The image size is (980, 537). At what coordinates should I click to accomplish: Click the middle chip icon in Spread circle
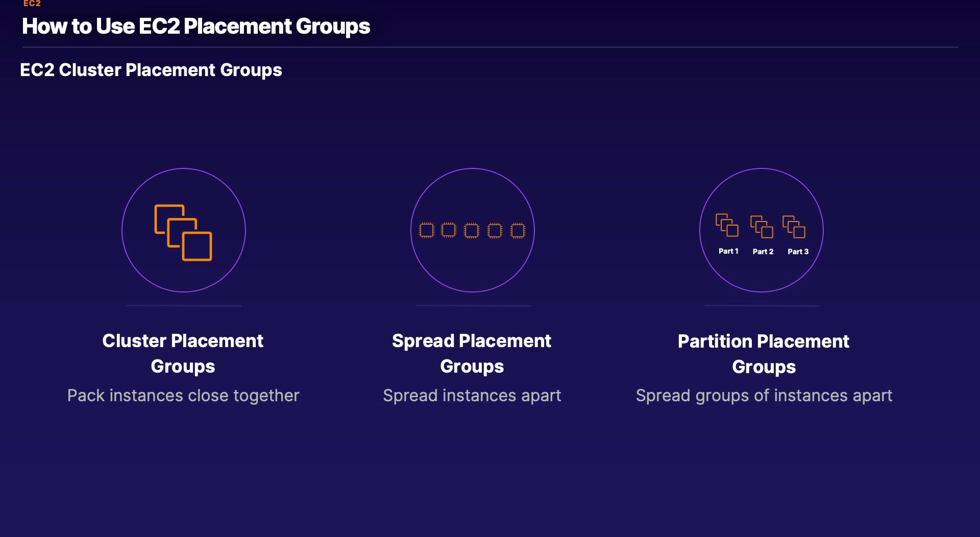(x=472, y=231)
